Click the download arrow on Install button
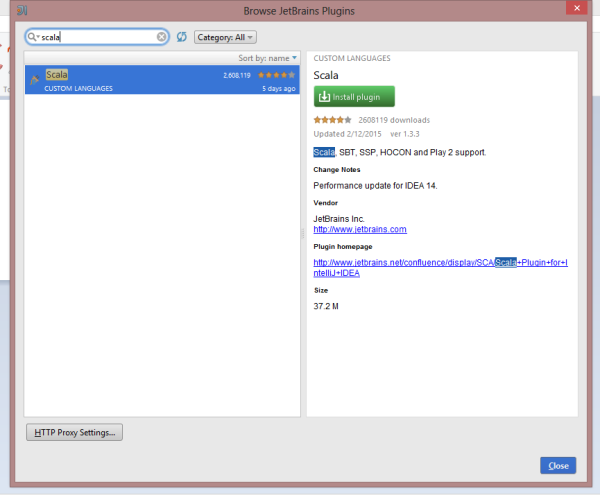This screenshot has height=495, width=600. click(323, 96)
